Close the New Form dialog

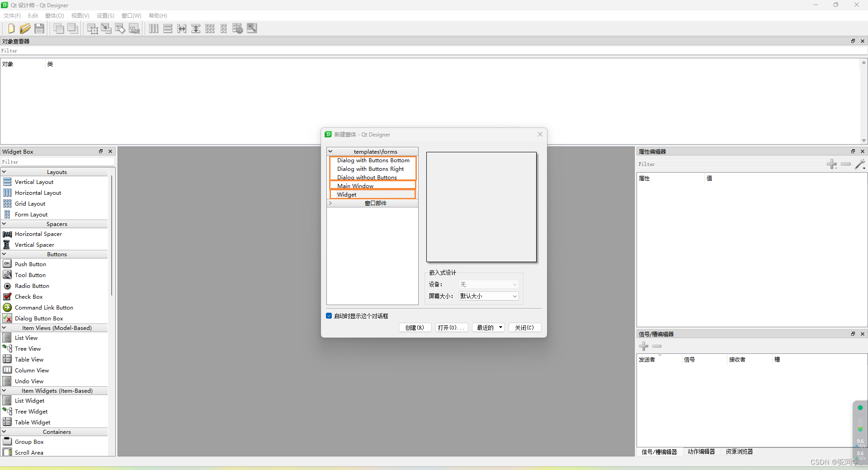540,134
